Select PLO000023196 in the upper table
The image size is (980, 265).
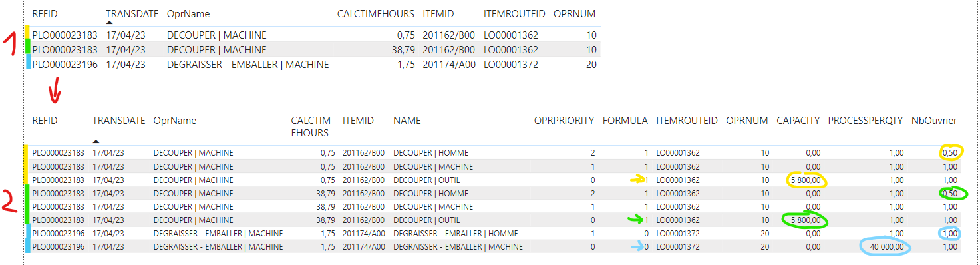click(x=65, y=65)
